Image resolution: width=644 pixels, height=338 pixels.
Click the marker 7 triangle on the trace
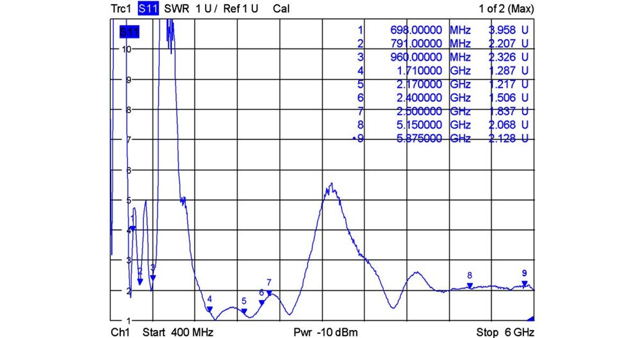click(269, 293)
